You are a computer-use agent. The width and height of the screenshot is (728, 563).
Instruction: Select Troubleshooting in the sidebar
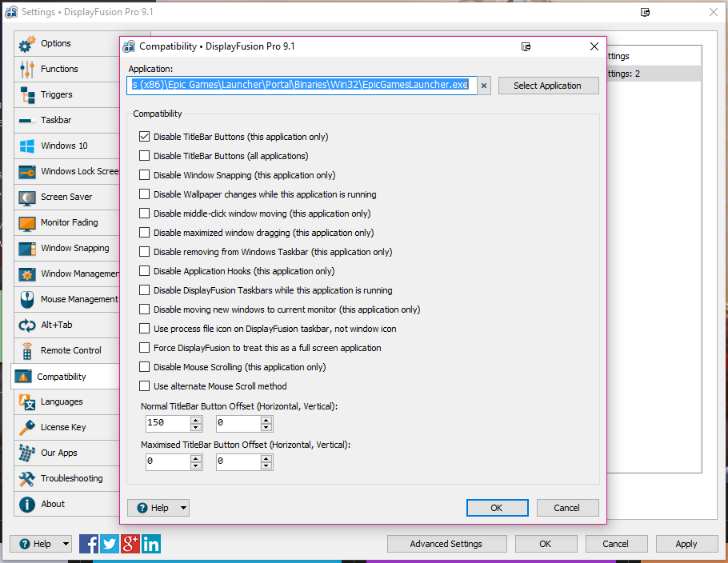tap(71, 478)
